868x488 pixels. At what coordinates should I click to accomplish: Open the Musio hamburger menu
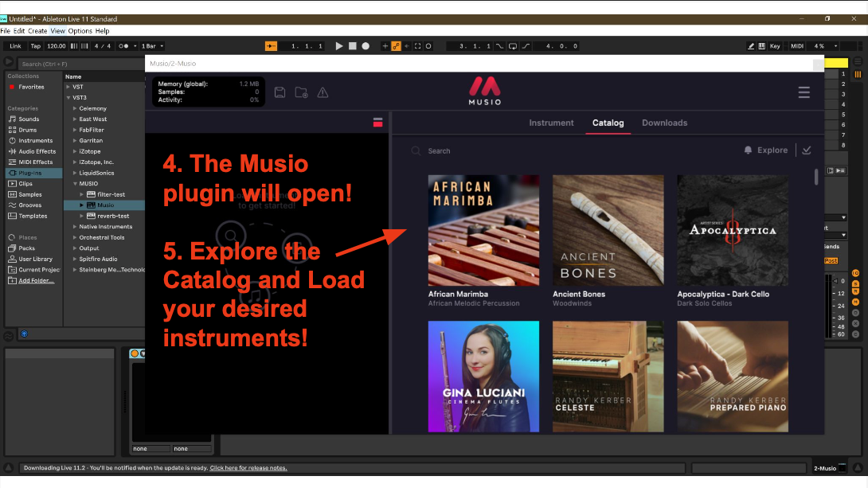pyautogui.click(x=803, y=92)
